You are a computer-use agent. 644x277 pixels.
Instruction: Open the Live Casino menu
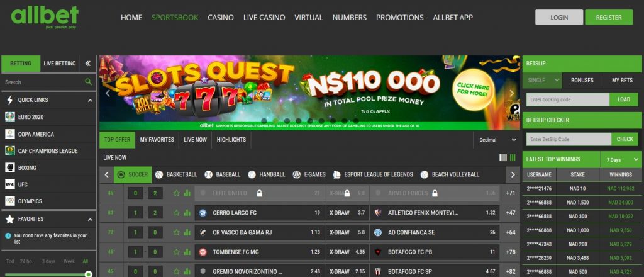coord(264,17)
